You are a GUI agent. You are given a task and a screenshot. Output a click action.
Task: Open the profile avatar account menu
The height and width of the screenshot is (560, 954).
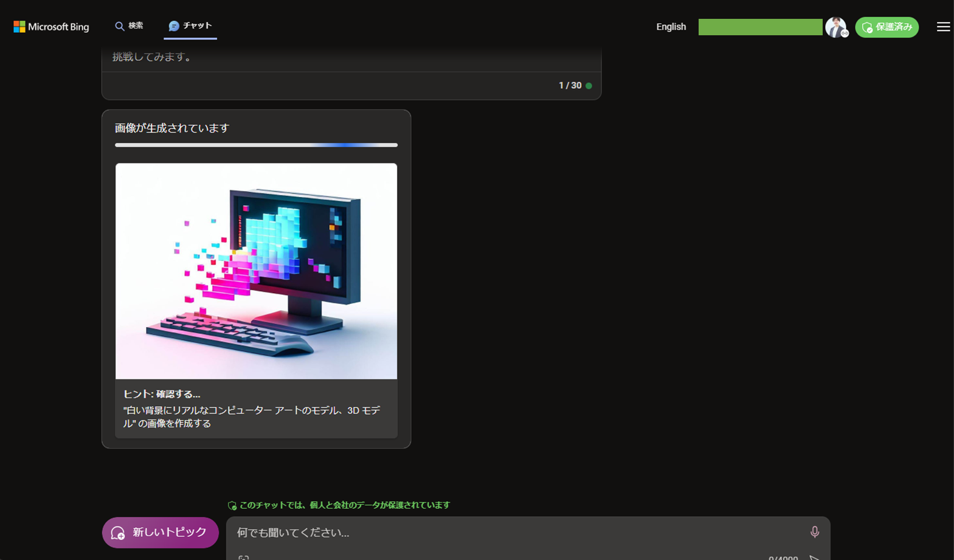click(836, 27)
